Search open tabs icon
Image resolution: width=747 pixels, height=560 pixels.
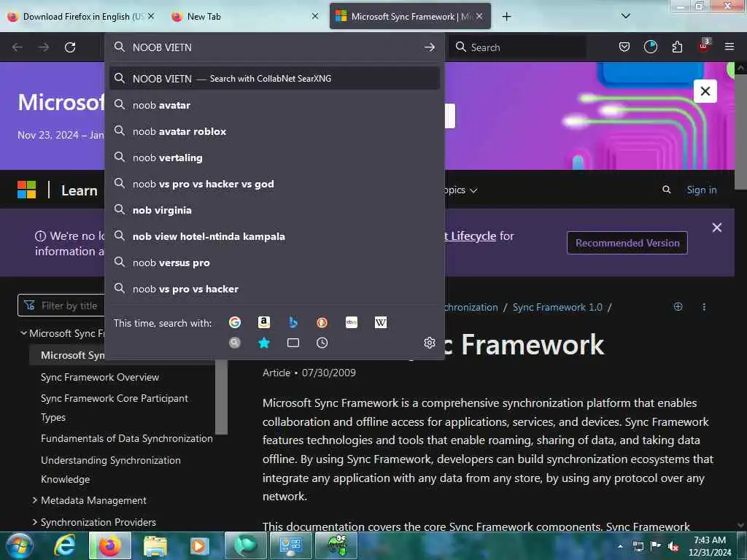point(293,343)
